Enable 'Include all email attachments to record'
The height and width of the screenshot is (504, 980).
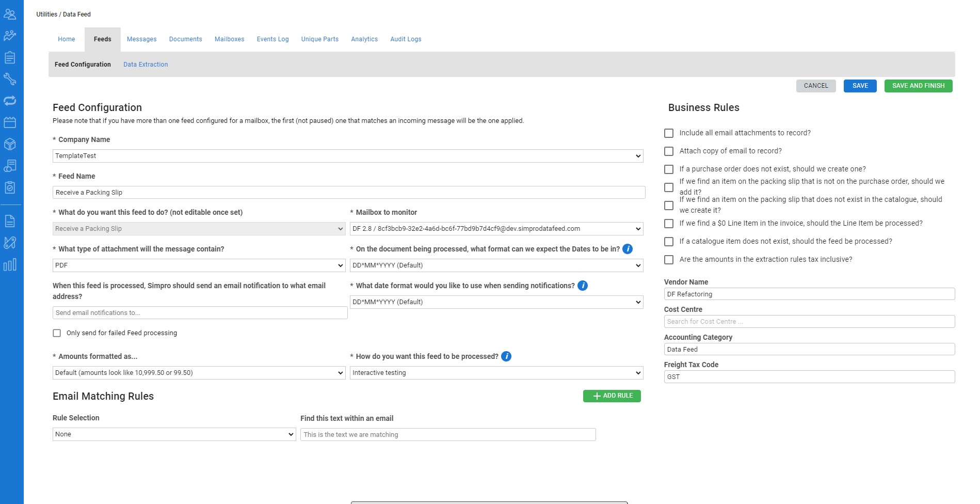pos(669,133)
